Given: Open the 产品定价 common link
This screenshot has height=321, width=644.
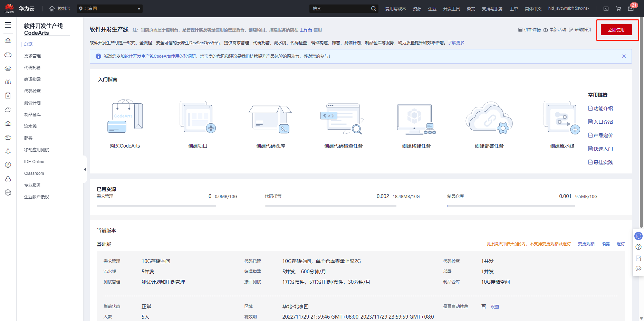Looking at the screenshot, I should click(600, 135).
